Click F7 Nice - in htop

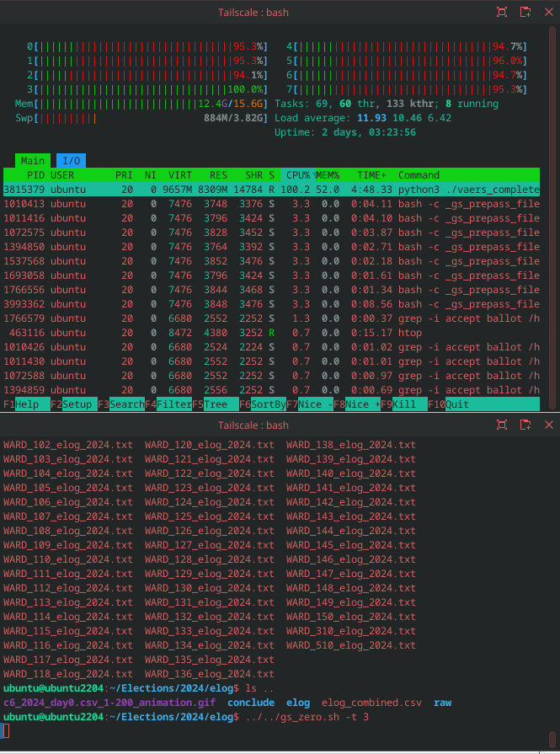(310, 404)
